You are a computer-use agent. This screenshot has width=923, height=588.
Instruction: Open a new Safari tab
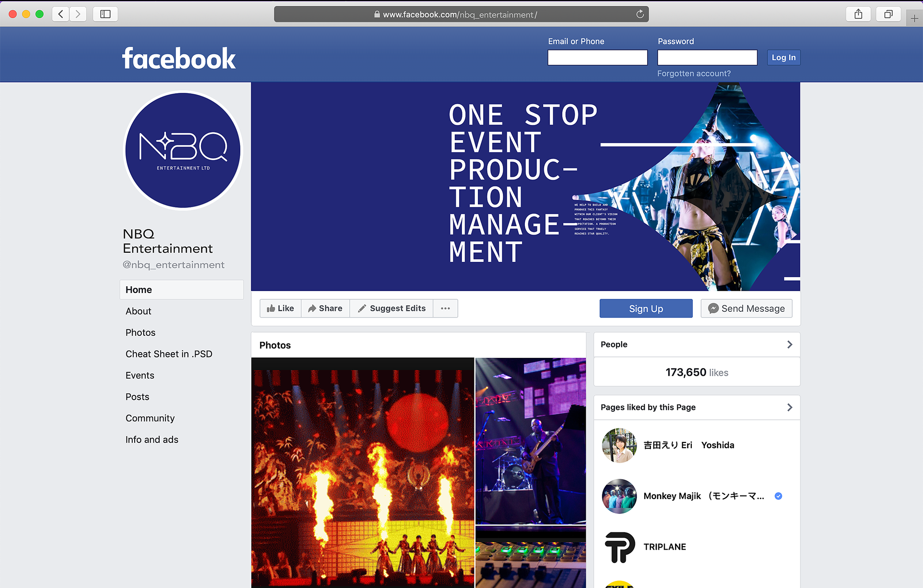coord(914,18)
